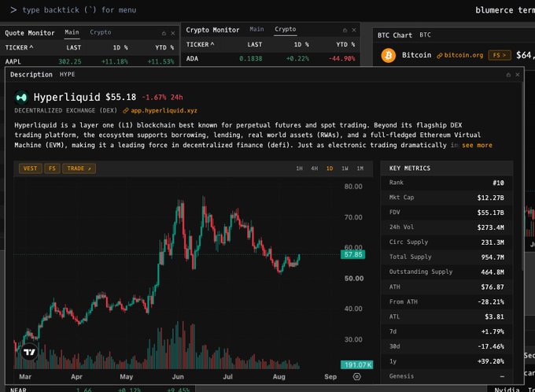Sort Crypto Monitor by TICKER column
This screenshot has height=392, width=535.
tap(201, 44)
